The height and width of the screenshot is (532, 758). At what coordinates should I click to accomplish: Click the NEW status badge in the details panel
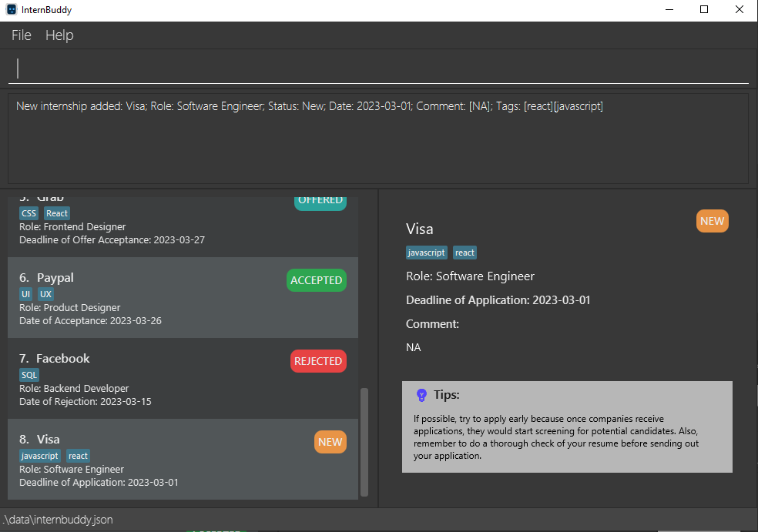pyautogui.click(x=712, y=221)
